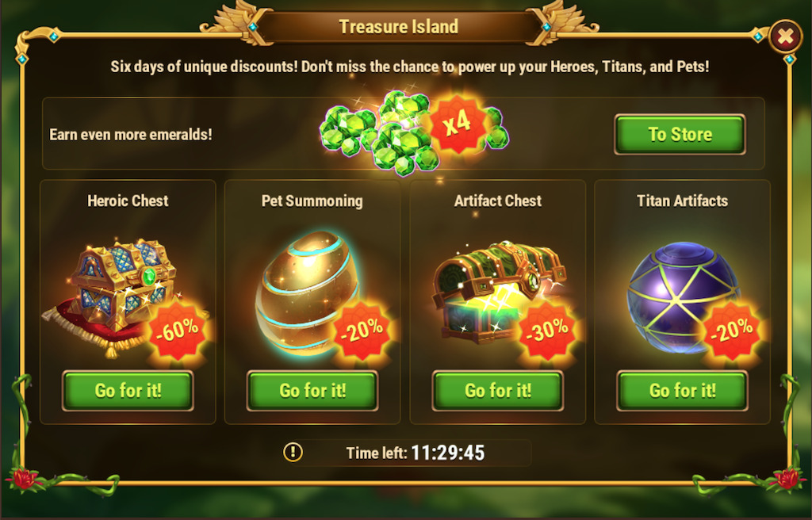Go for it under Heroic Chest

point(128,391)
